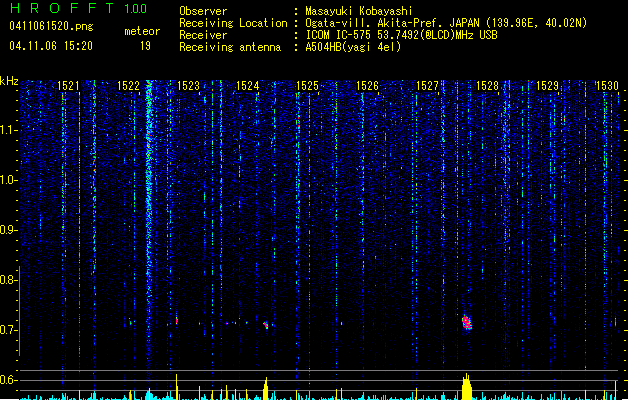This screenshot has height=400, width=629.
Task: Click the Receiver label
Action: (x=203, y=35)
